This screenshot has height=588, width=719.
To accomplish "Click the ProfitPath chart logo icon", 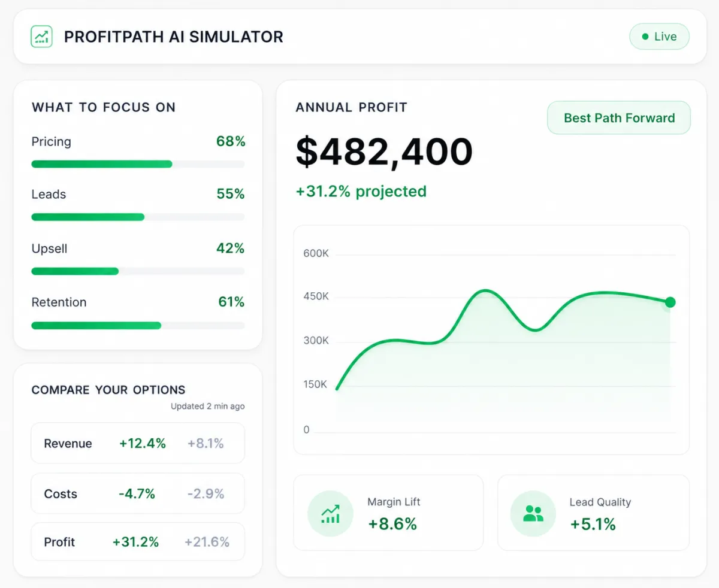I will [41, 37].
